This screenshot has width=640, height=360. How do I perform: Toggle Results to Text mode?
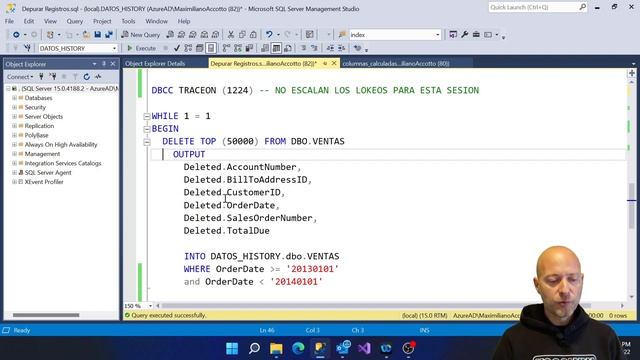tap(265, 48)
